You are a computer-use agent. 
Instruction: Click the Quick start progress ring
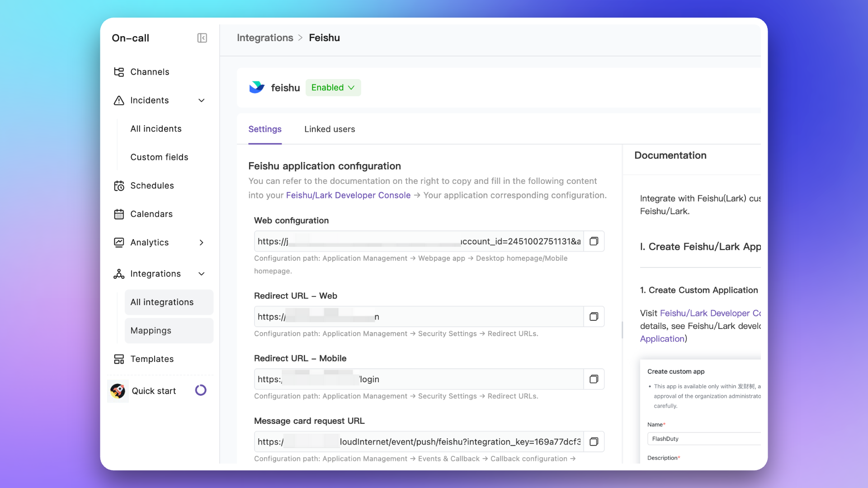(201, 390)
